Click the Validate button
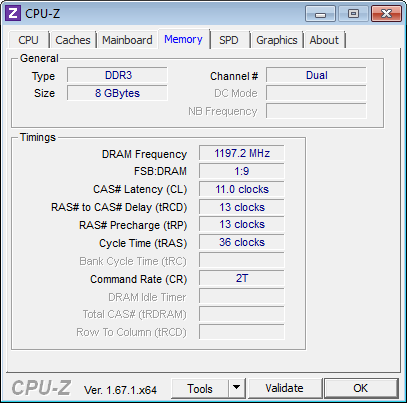407x403 pixels. [x=284, y=388]
